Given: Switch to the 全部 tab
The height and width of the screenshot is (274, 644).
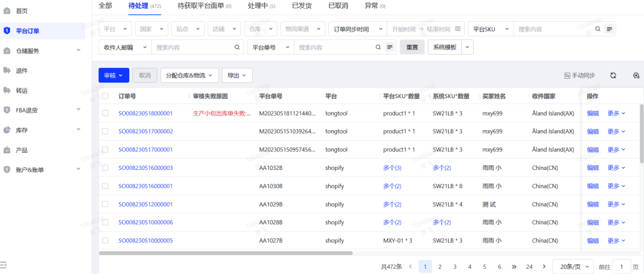Looking at the screenshot, I should coord(105,6).
